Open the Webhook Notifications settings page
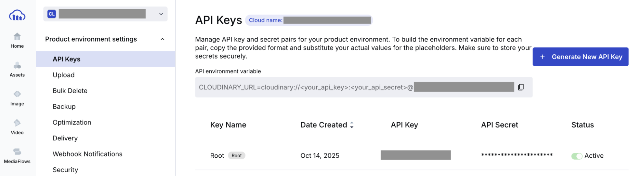644x176 pixels. (x=87, y=154)
